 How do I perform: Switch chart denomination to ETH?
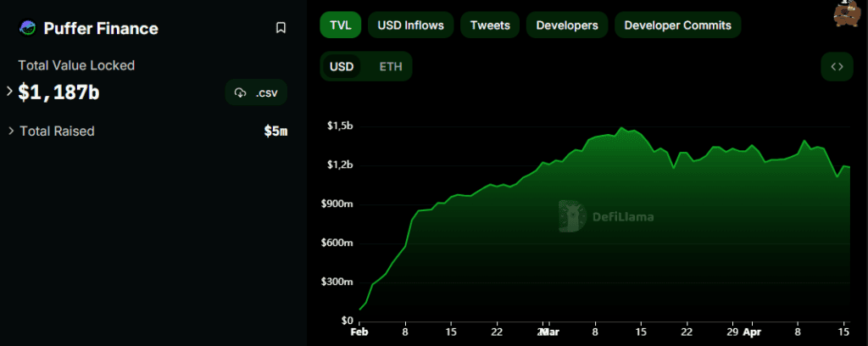(391, 67)
